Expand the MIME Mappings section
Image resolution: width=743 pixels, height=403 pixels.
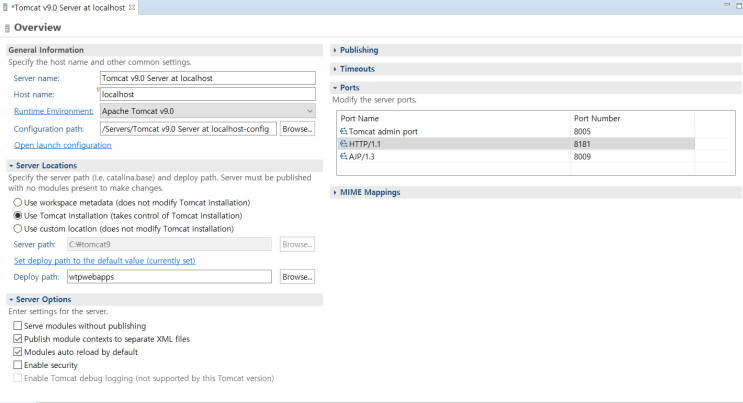coord(335,192)
